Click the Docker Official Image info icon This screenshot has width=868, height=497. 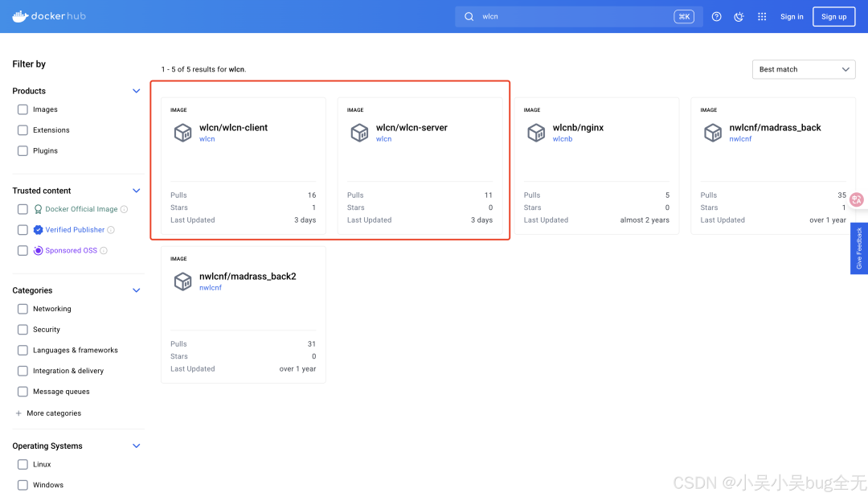point(124,209)
